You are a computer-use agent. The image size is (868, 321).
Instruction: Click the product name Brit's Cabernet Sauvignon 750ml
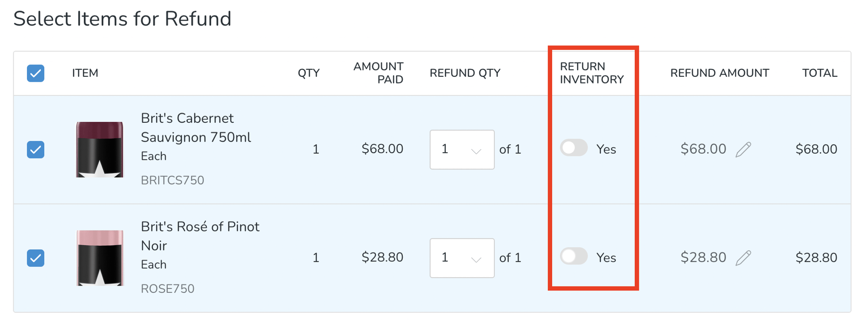(196, 128)
